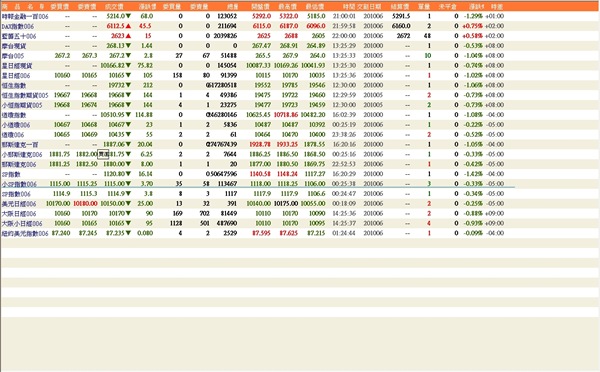
Task: Click the green down arrow beside 5214.0
Action: [x=128, y=16]
